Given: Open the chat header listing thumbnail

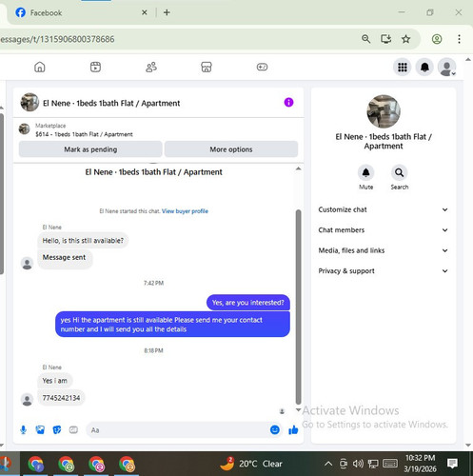Looking at the screenshot, I should [30, 102].
